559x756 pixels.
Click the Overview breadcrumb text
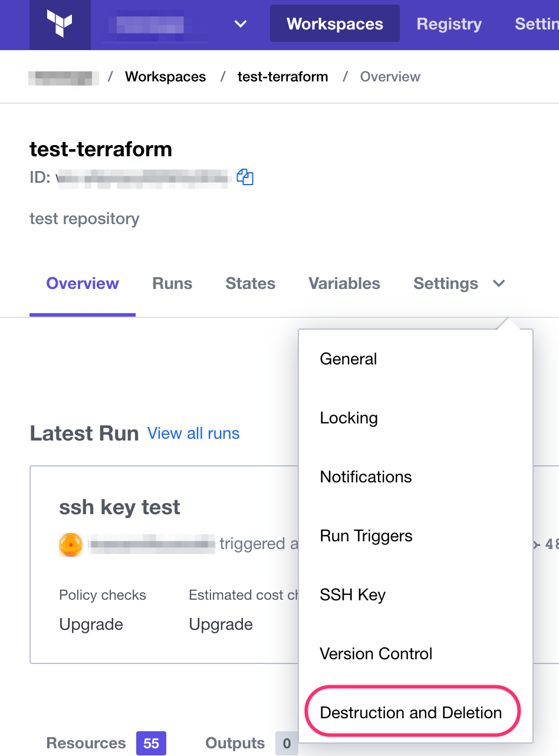390,77
